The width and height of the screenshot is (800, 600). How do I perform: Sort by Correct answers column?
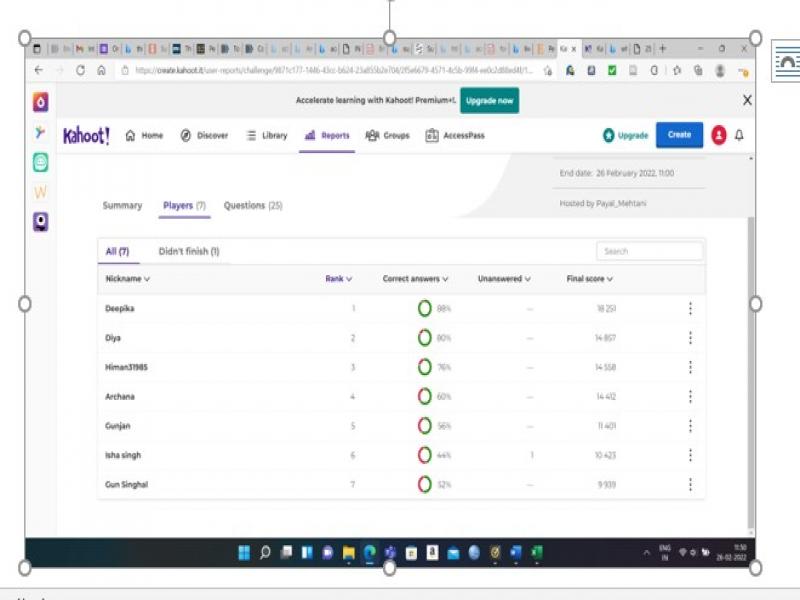point(415,279)
